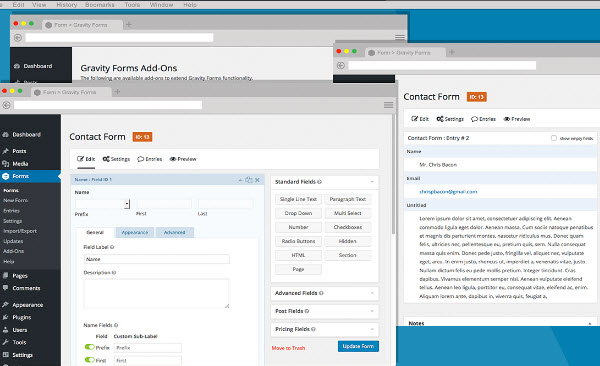Add a Drop Down field
600x366 pixels.
298,213
